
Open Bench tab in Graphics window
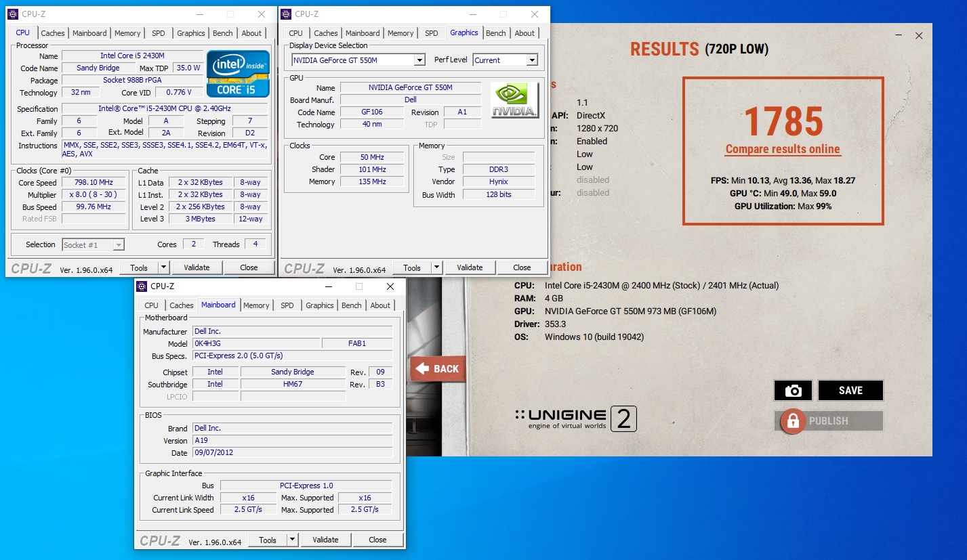pos(496,33)
